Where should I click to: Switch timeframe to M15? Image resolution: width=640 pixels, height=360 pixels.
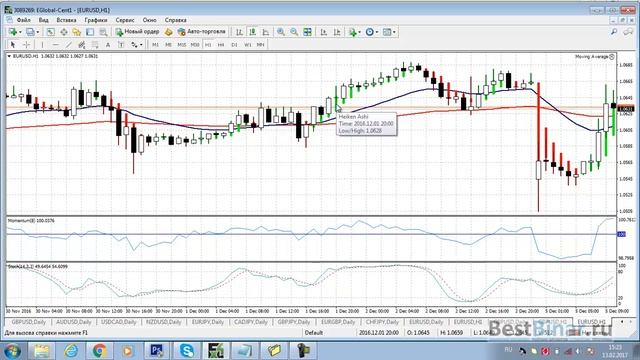(182, 45)
